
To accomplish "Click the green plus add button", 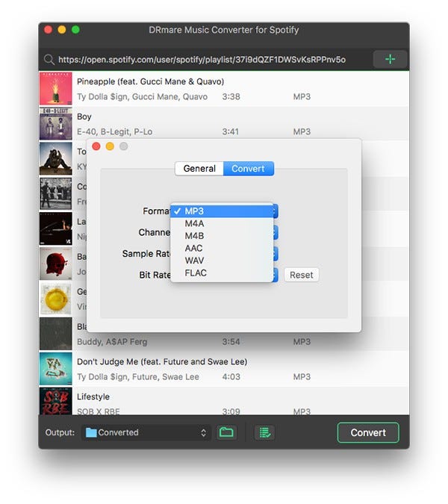I will (x=390, y=59).
